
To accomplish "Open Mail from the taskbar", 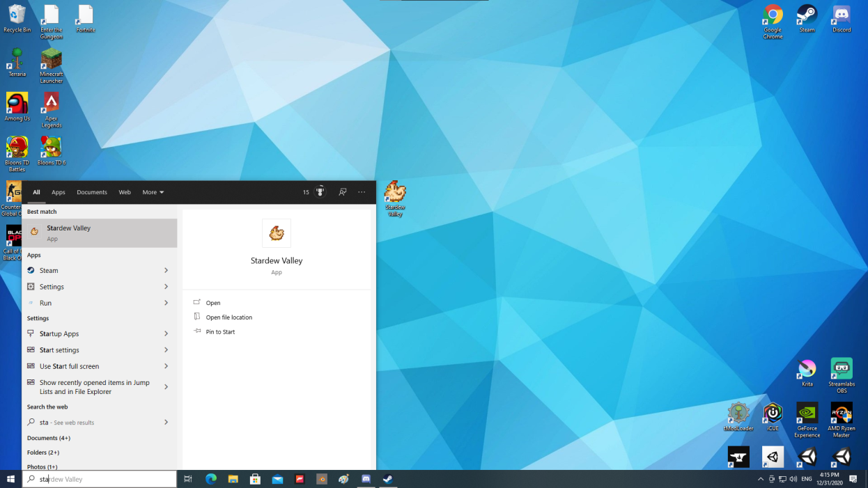I will (x=277, y=479).
